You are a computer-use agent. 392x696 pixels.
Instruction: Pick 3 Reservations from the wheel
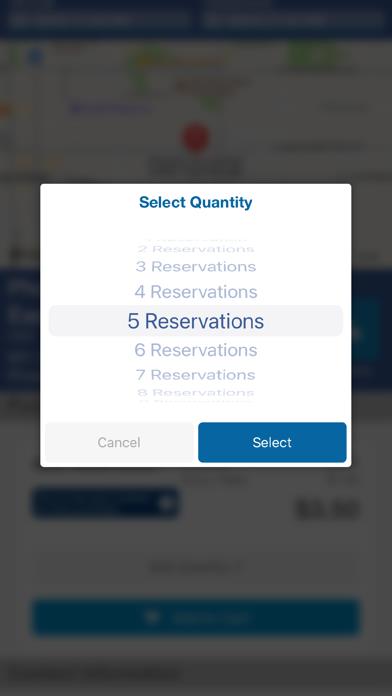coord(196,267)
